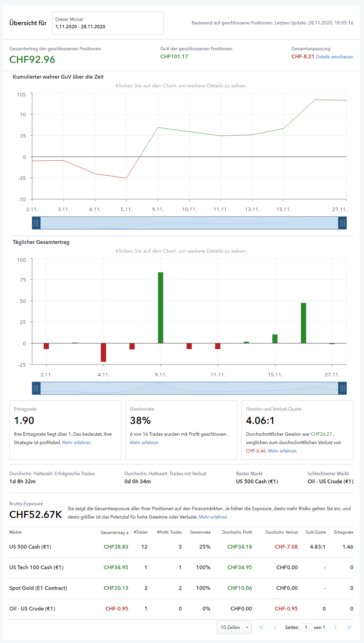Click the previous page arrow icon
Screen dimensions: 364x643
click(x=275, y=627)
